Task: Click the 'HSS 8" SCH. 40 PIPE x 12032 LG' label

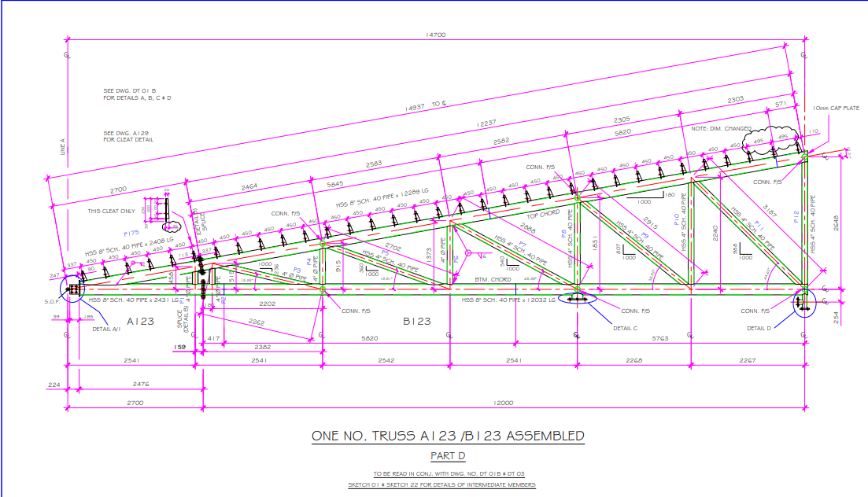Action: click(x=508, y=300)
